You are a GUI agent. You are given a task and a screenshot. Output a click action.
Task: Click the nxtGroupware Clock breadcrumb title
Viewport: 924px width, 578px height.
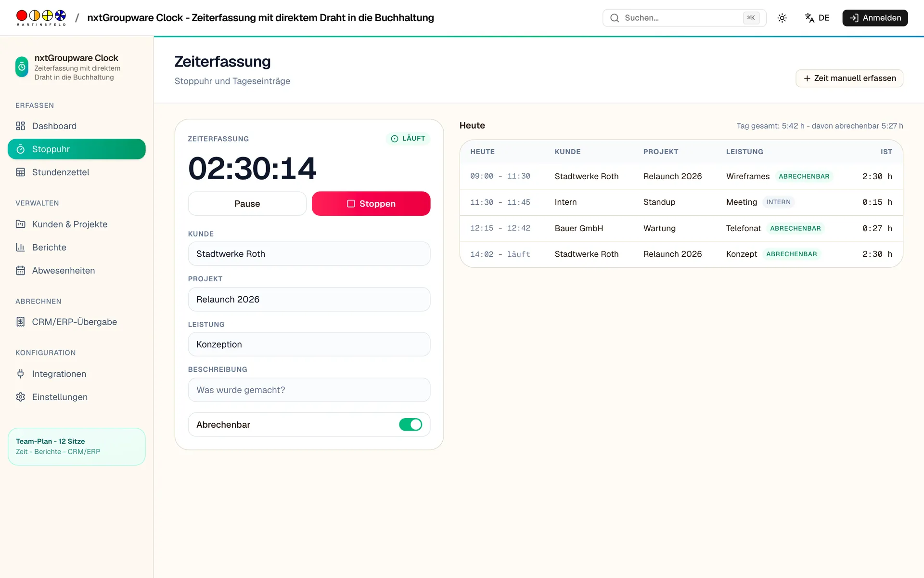tap(260, 18)
